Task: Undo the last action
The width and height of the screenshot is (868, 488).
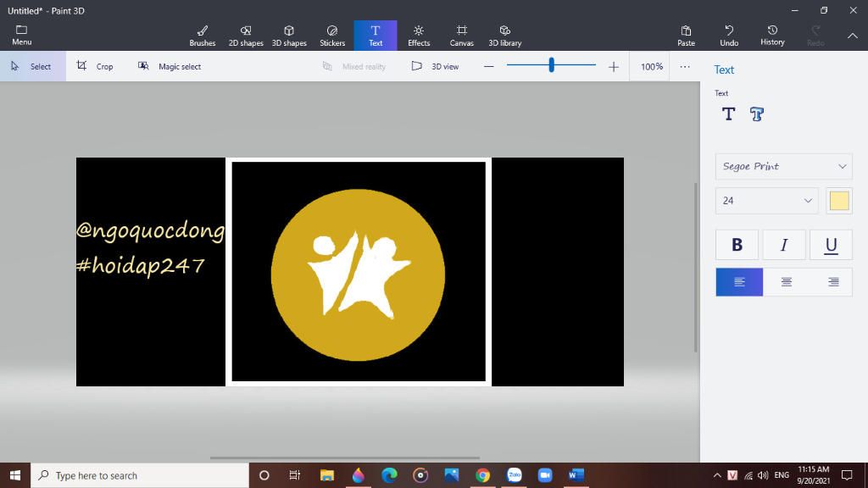Action: pos(729,36)
